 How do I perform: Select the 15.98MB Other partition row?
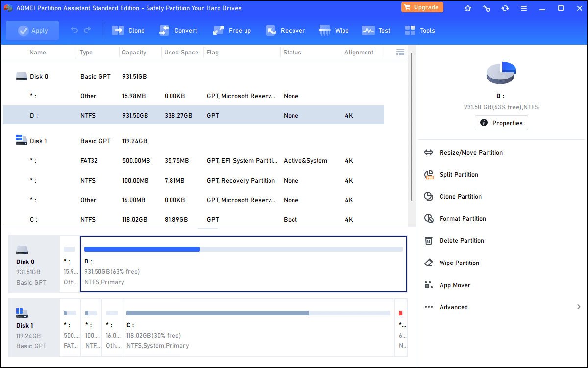(194, 96)
